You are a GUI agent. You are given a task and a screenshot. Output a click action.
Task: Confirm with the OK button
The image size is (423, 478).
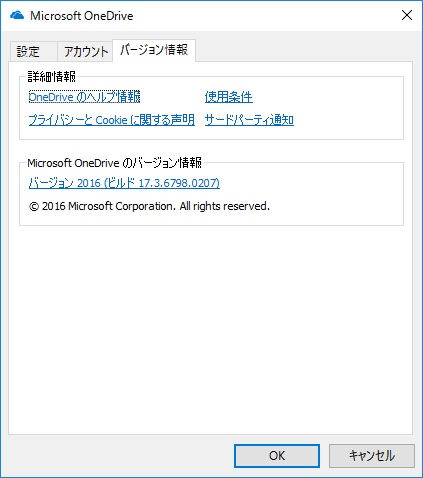pyautogui.click(x=277, y=456)
